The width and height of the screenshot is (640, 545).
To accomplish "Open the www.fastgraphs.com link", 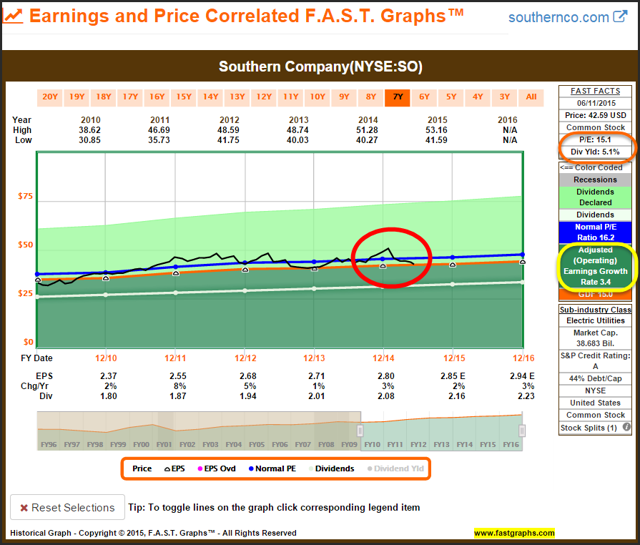I will [514, 533].
